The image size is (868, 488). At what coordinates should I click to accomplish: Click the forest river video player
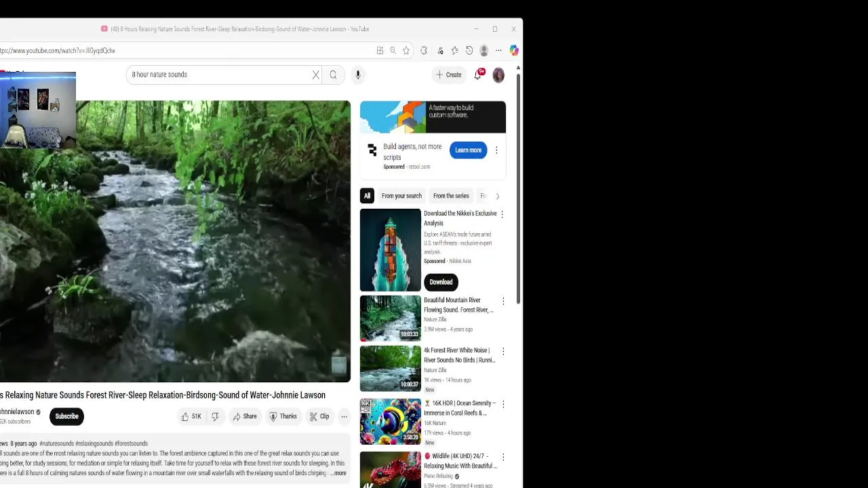(x=175, y=242)
